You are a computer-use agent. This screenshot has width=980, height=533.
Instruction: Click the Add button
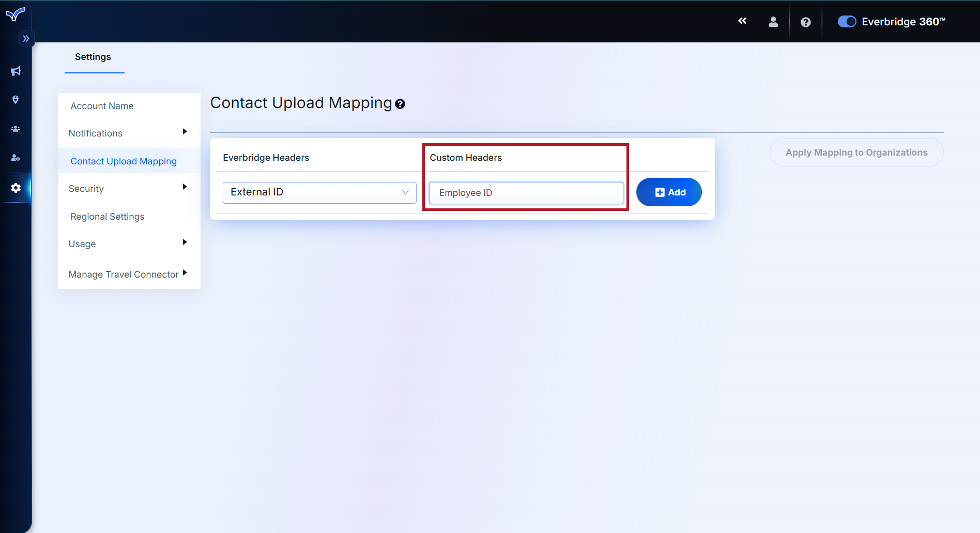pos(669,192)
